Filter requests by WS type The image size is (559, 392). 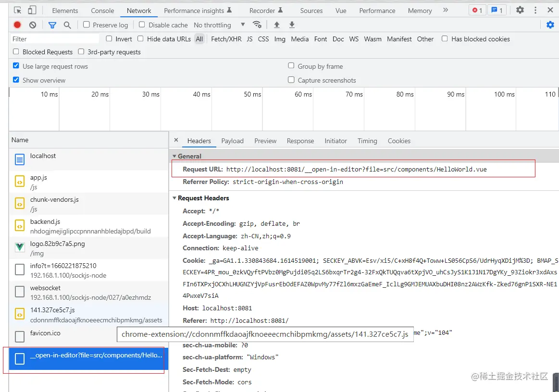tap(354, 39)
